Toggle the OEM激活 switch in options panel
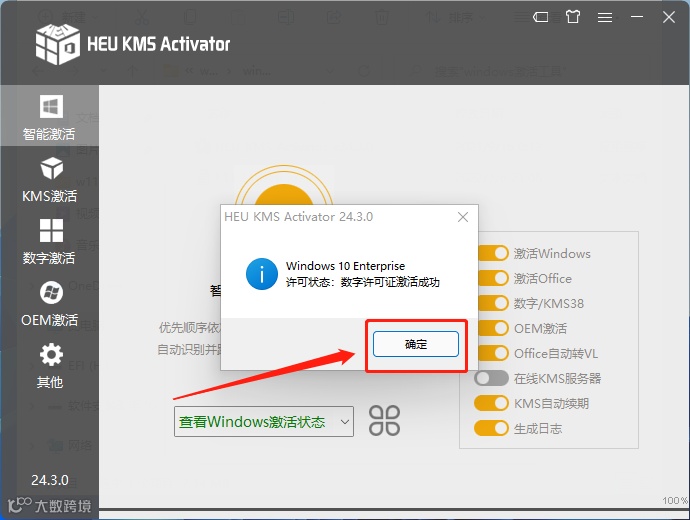 point(492,328)
